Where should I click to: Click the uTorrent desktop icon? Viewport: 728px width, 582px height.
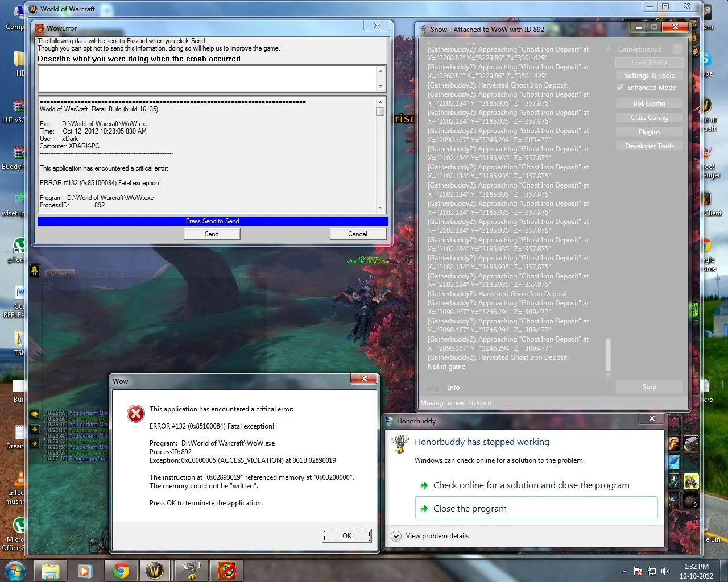click(x=19, y=246)
